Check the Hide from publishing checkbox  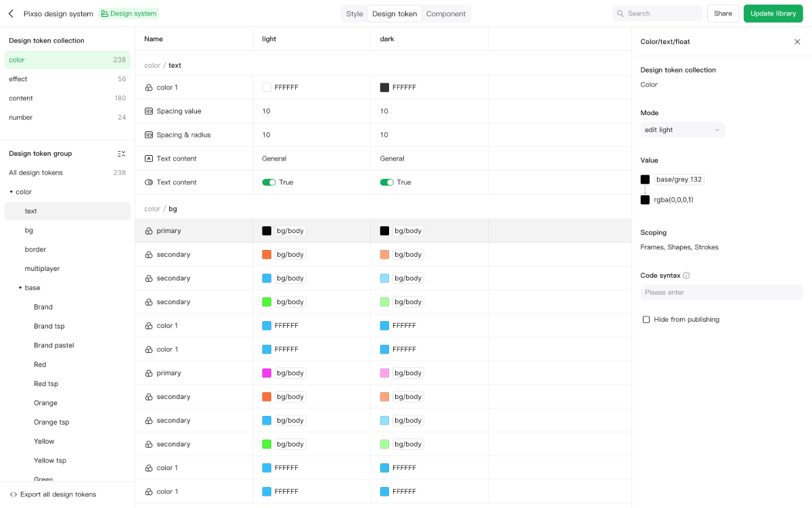coord(646,320)
